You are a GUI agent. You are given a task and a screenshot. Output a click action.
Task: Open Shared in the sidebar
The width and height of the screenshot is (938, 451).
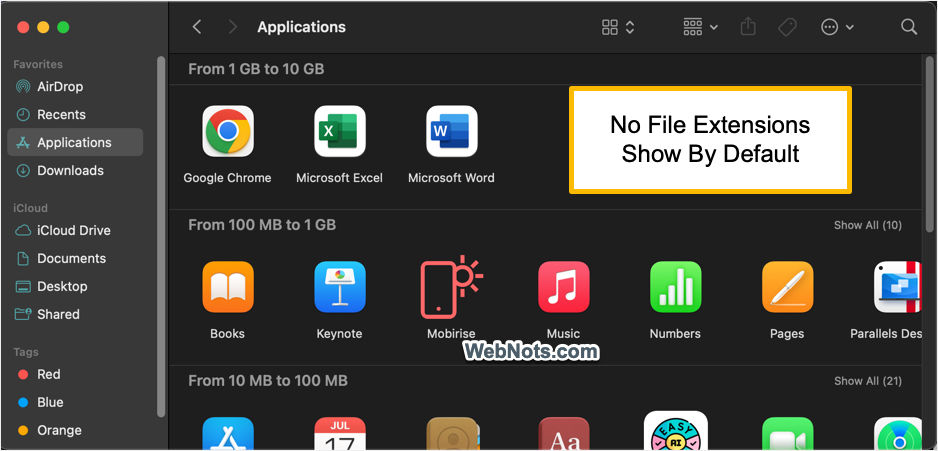click(75, 314)
